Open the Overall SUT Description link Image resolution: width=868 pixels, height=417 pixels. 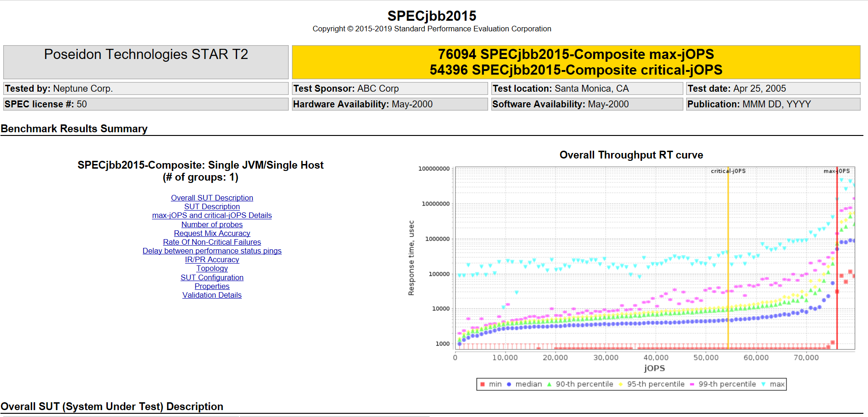(x=212, y=198)
